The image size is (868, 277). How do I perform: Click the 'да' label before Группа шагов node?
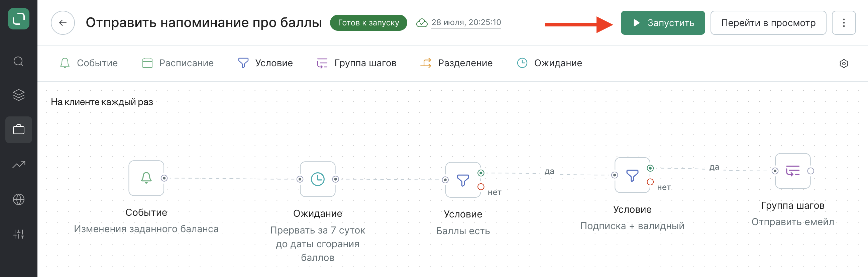tap(714, 167)
